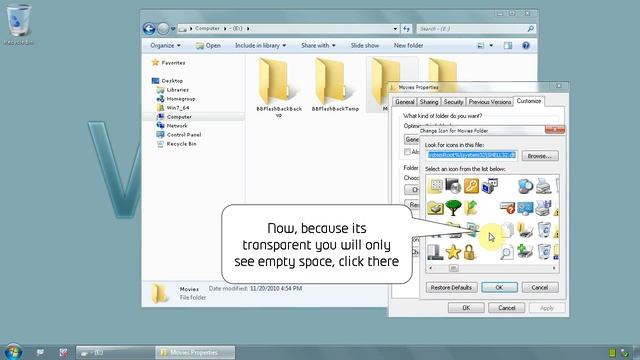Expand Include in library dropdown

point(260,45)
